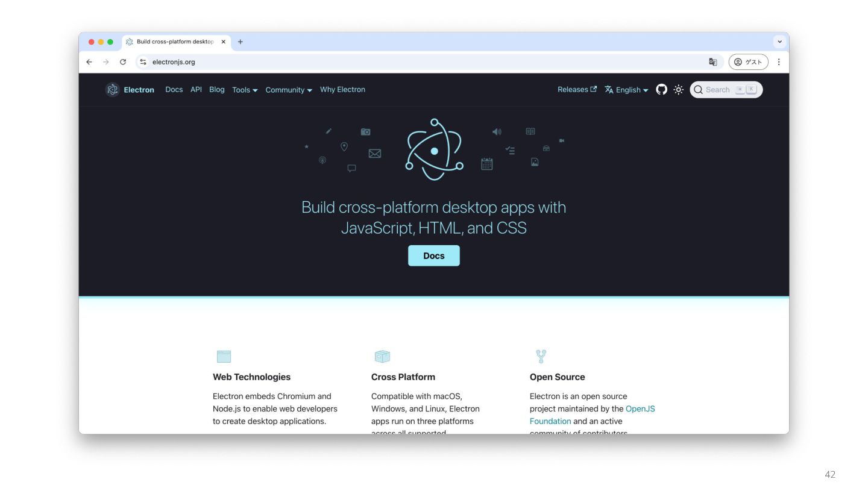Click the Google Translate icon in address bar

(x=713, y=62)
